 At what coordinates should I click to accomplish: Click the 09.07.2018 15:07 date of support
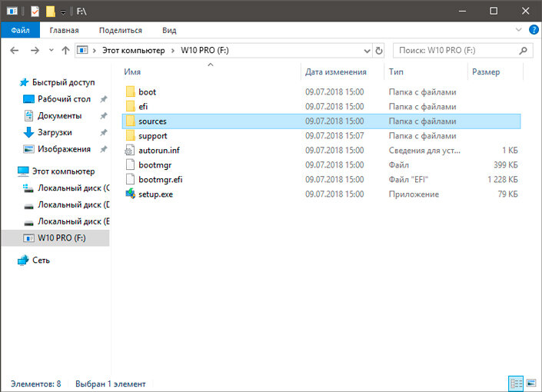pos(334,136)
